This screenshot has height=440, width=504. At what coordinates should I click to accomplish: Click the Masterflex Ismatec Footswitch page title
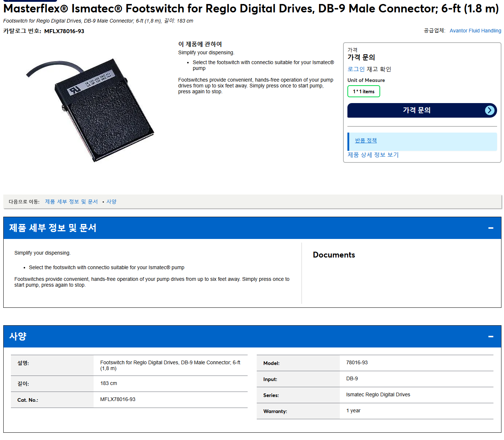[x=251, y=8]
